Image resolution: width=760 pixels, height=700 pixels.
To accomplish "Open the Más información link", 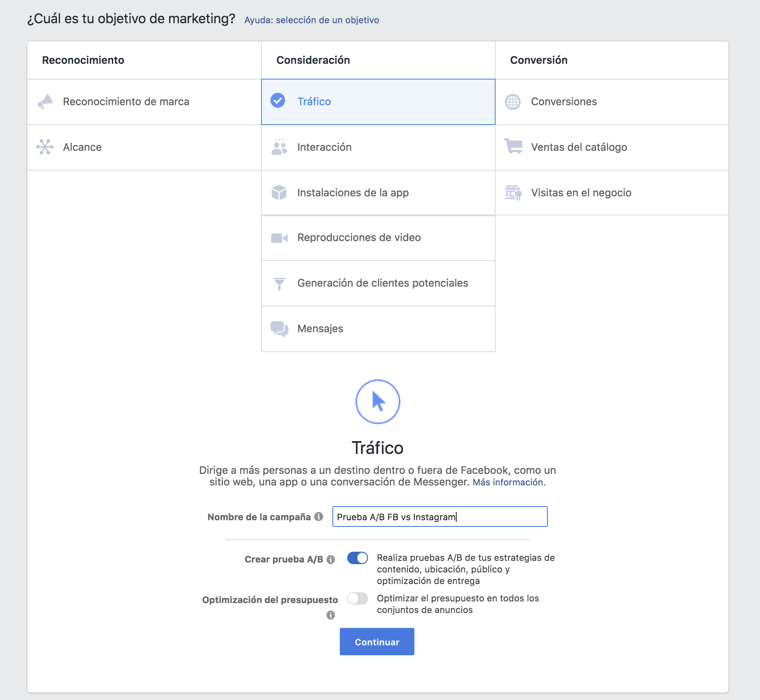I will click(x=508, y=482).
